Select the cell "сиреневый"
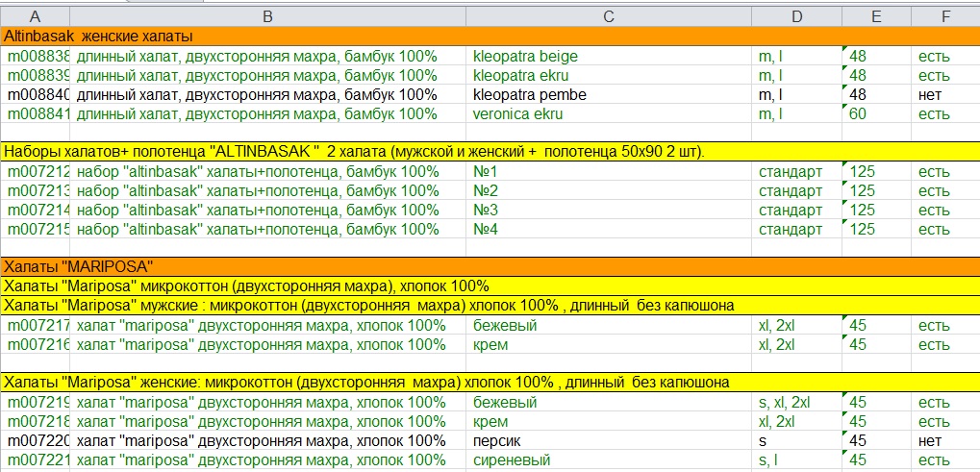980x472 pixels. pyautogui.click(x=609, y=460)
